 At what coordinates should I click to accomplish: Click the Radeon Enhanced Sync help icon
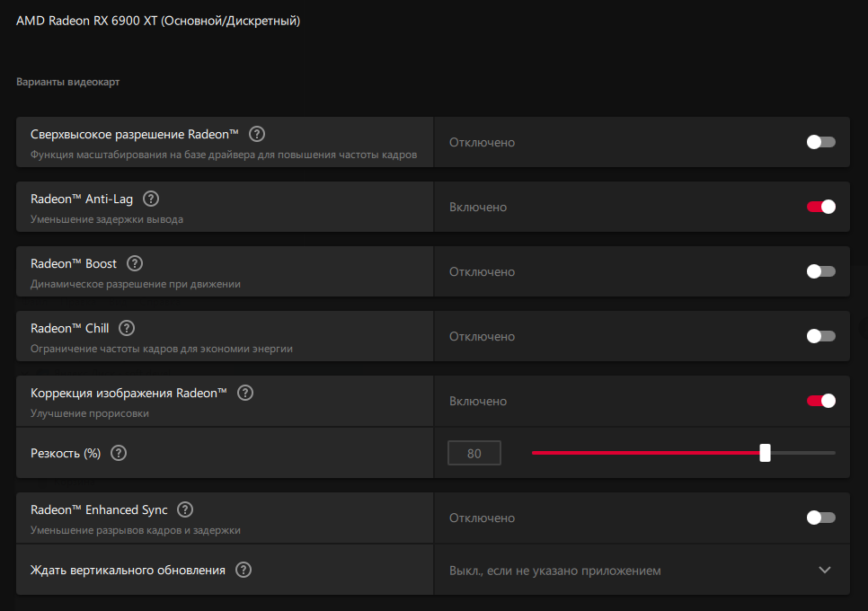[x=185, y=509]
